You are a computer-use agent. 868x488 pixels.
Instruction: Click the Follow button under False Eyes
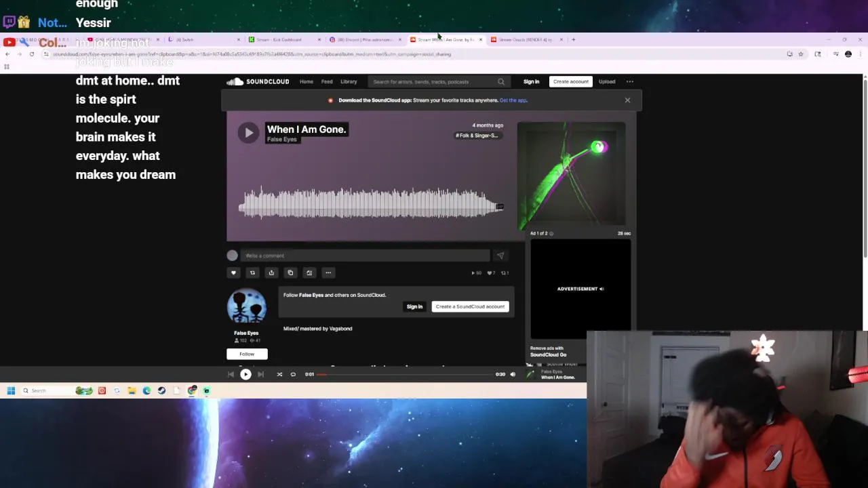pos(247,354)
